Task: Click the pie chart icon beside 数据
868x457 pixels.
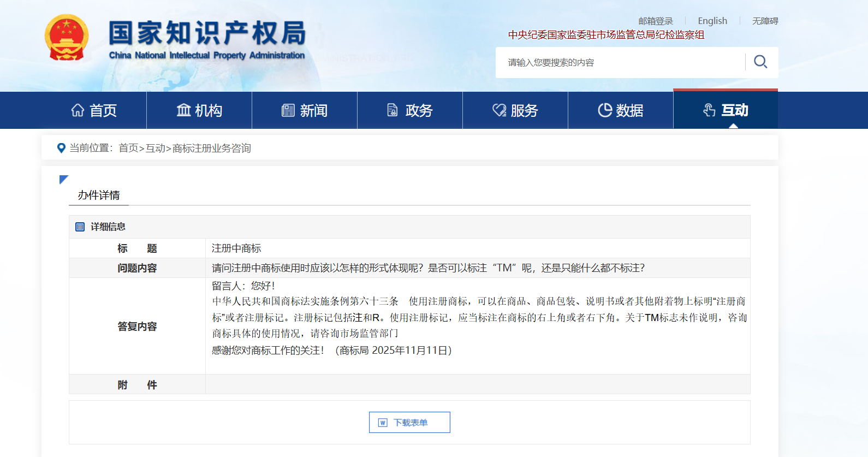Action: [604, 110]
